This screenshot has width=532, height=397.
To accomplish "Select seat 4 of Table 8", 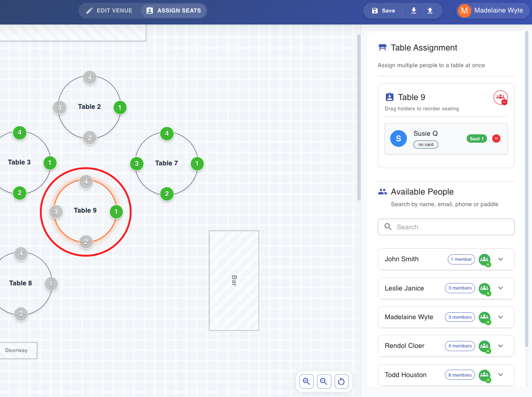I will click(x=21, y=253).
